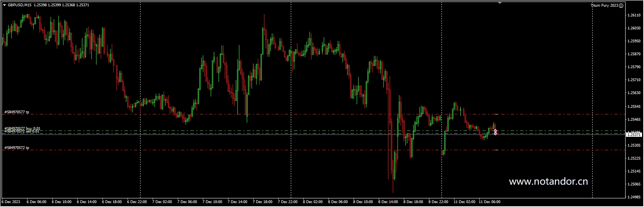This screenshot has height=207, width=644.
Task: Click the 6 Dec 2023 date label
Action: tap(11, 202)
